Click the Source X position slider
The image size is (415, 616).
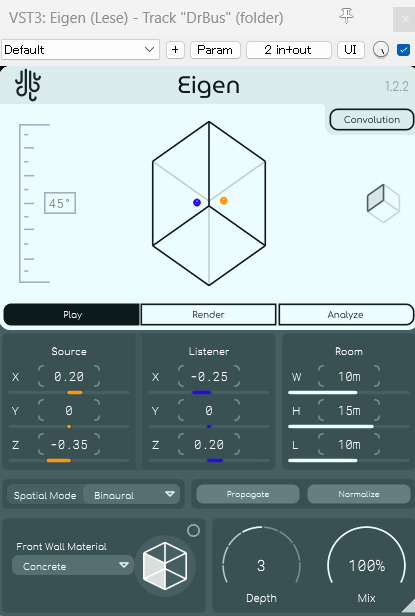pos(69,392)
